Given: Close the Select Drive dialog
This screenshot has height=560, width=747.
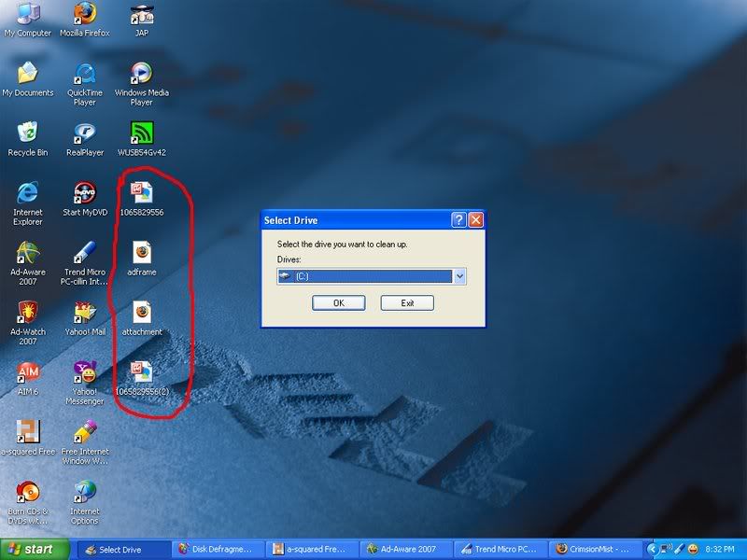Looking at the screenshot, I should coord(476,220).
